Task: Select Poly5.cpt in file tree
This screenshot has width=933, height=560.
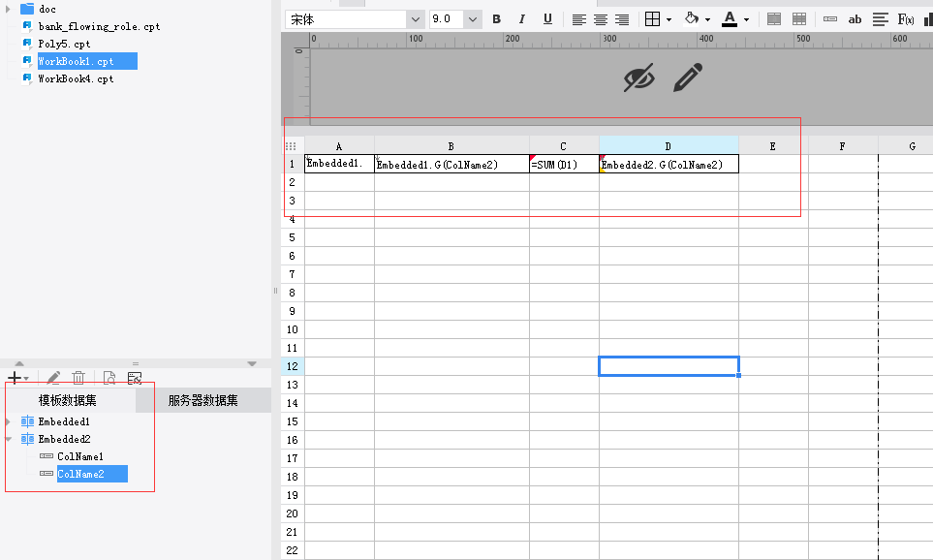Action: click(64, 44)
